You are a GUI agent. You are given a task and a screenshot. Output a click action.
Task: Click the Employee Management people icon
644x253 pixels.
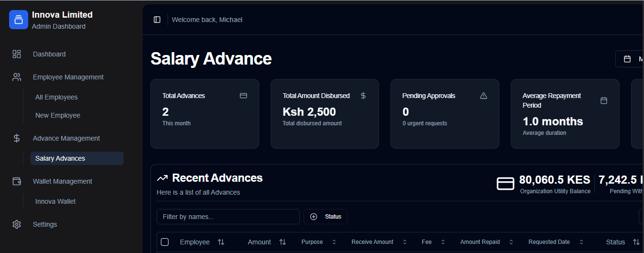coord(17,77)
